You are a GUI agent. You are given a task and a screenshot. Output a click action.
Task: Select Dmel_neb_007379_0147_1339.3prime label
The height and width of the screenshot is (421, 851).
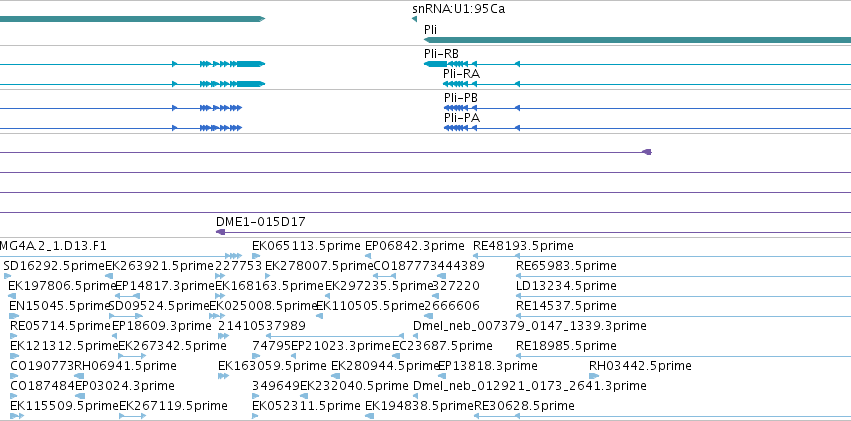[x=530, y=326]
